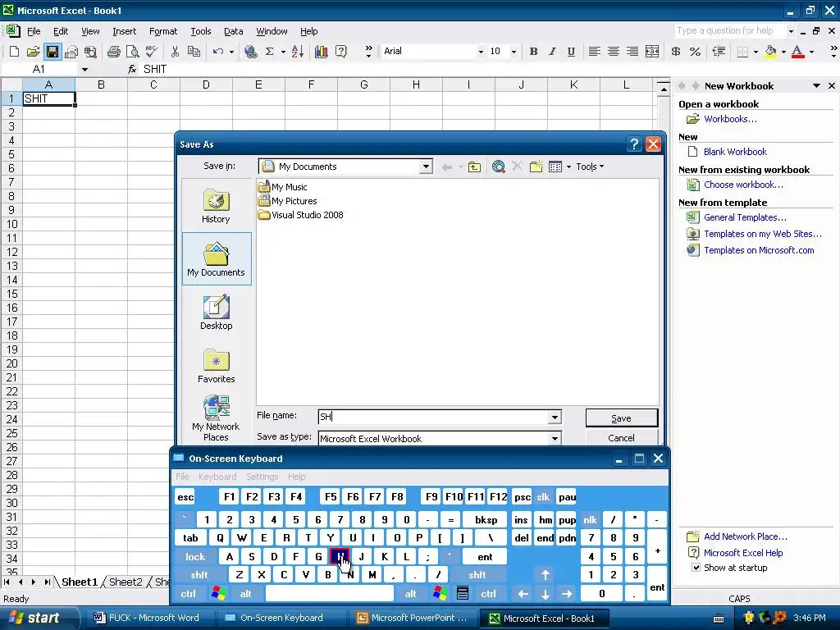This screenshot has width=840, height=630.
Task: Click the Sort Ascending icon
Action: click(x=298, y=52)
